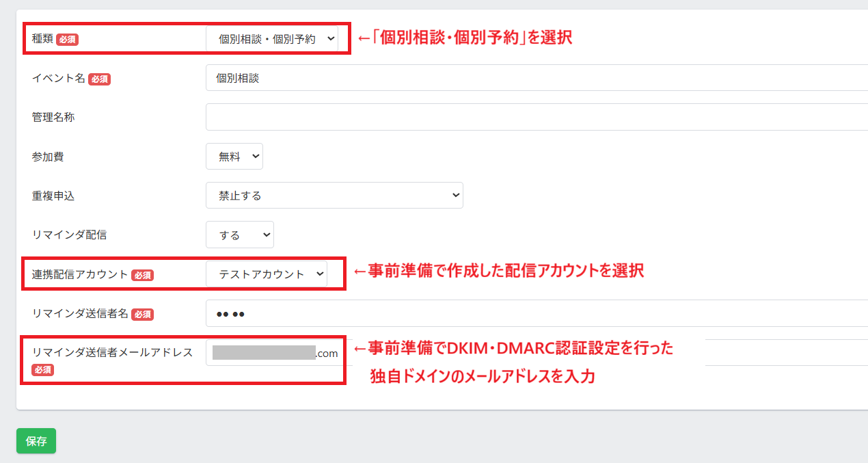Click the 必須 badge beside 連携配信アカウント
Image resolution: width=868 pixels, height=463 pixels.
coord(142,275)
